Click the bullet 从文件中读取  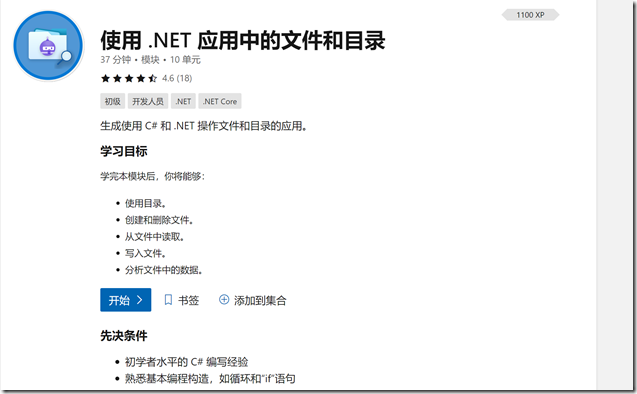click(x=155, y=236)
